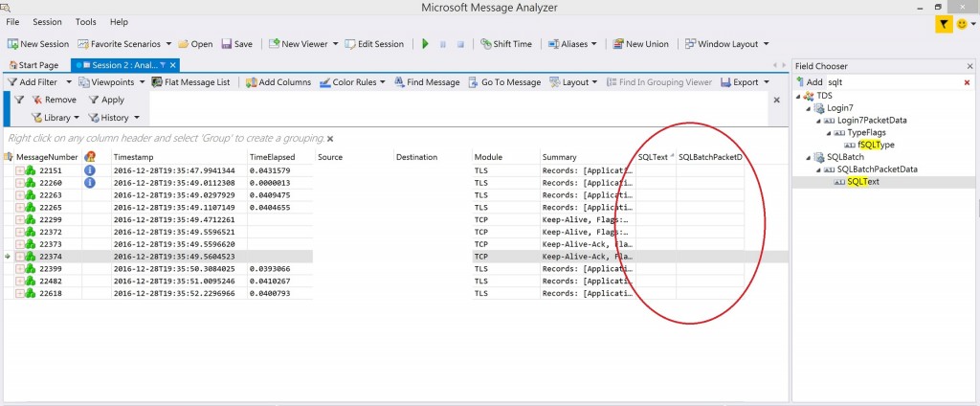
Task: Switch to the Start Page tab
Action: (x=34, y=65)
